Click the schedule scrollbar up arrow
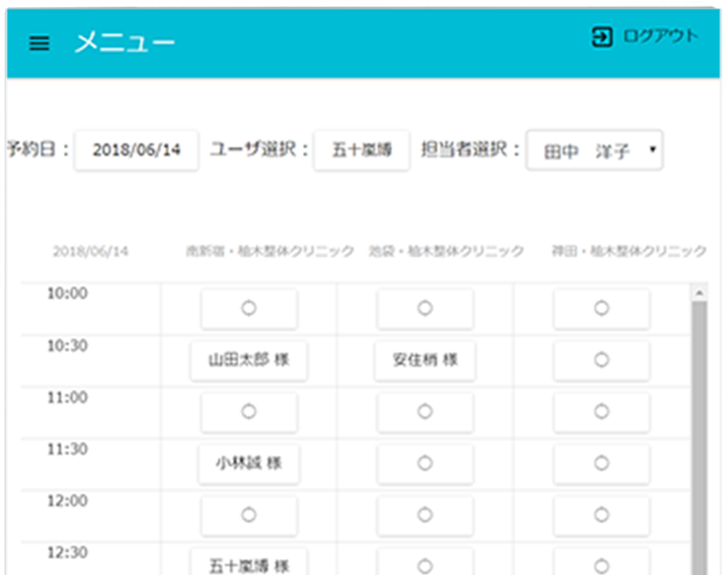The height and width of the screenshot is (575, 728). [x=699, y=293]
